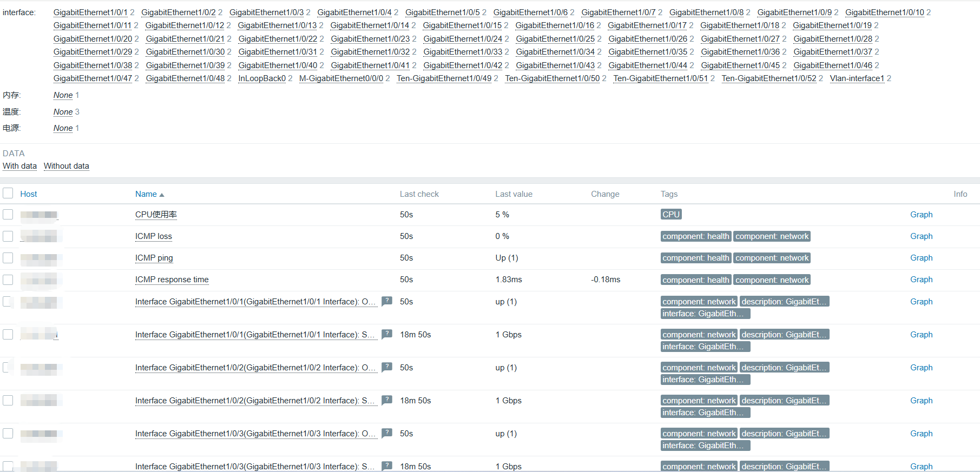Viewport: 980px width, 472px height.
Task: Check the ICMP response time row checkbox
Action: pos(8,280)
